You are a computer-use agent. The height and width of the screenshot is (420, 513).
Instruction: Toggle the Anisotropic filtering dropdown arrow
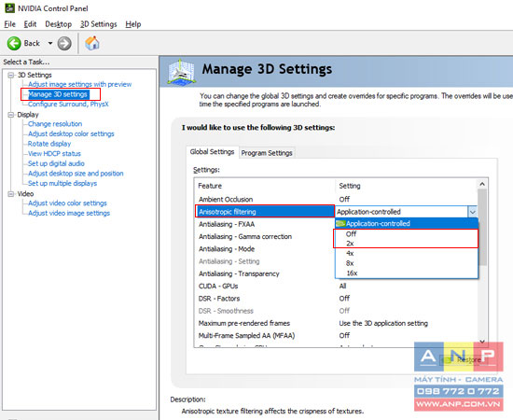pyautogui.click(x=473, y=212)
